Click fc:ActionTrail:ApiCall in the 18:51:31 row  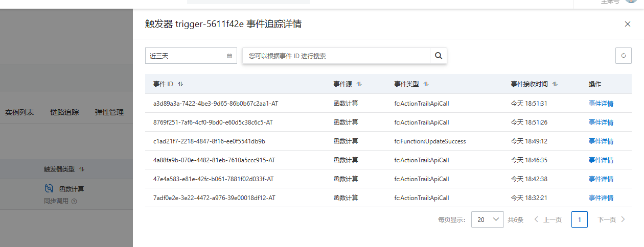422,103
